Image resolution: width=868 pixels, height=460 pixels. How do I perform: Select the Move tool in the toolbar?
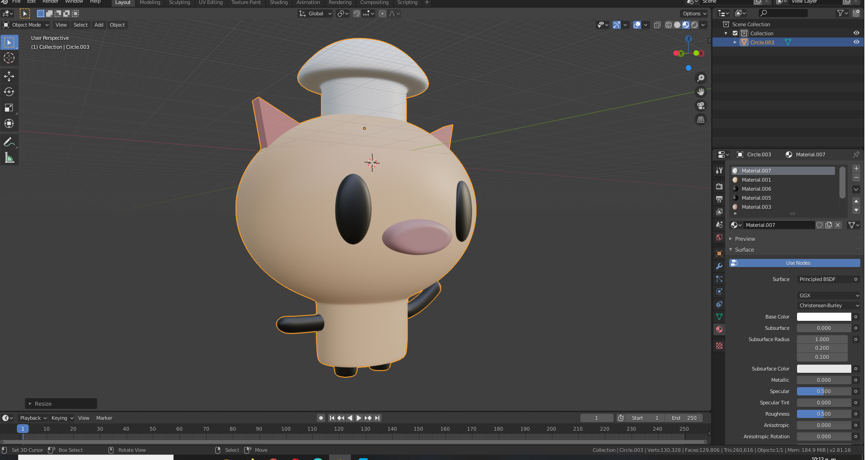9,76
